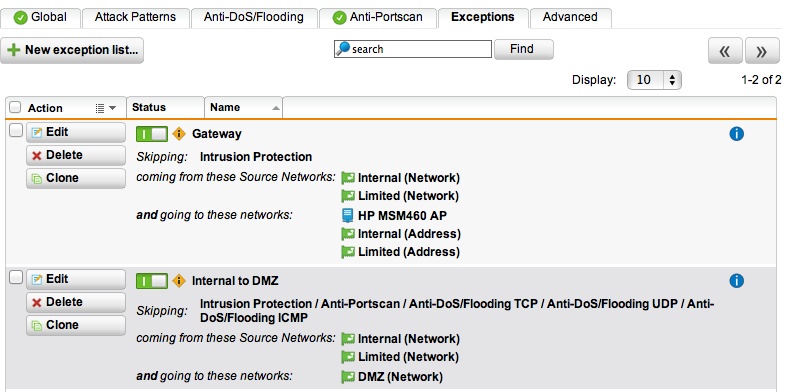Check the Gateway row checkbox
Screen dimensions: 785x392
point(16,131)
